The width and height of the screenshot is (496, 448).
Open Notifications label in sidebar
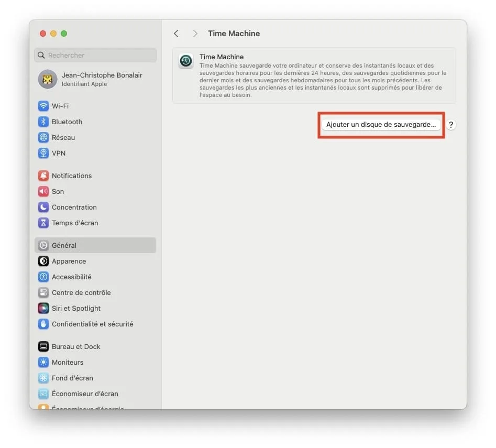72,176
